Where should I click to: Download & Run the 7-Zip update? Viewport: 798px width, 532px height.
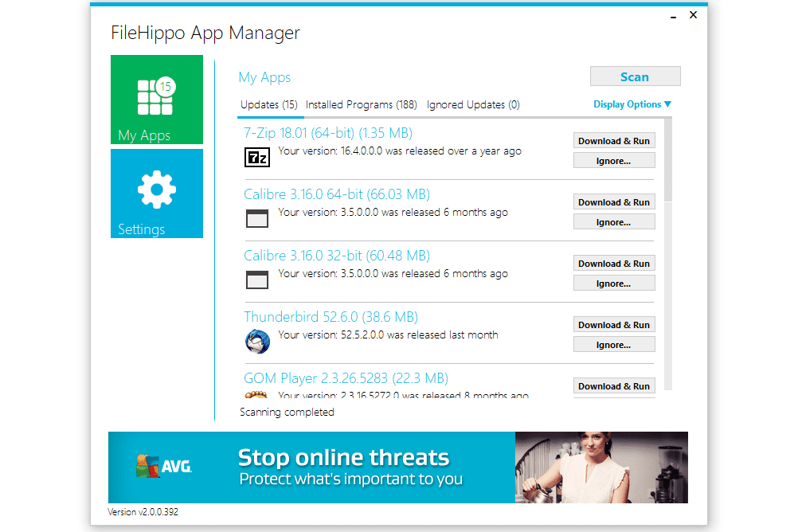[613, 141]
